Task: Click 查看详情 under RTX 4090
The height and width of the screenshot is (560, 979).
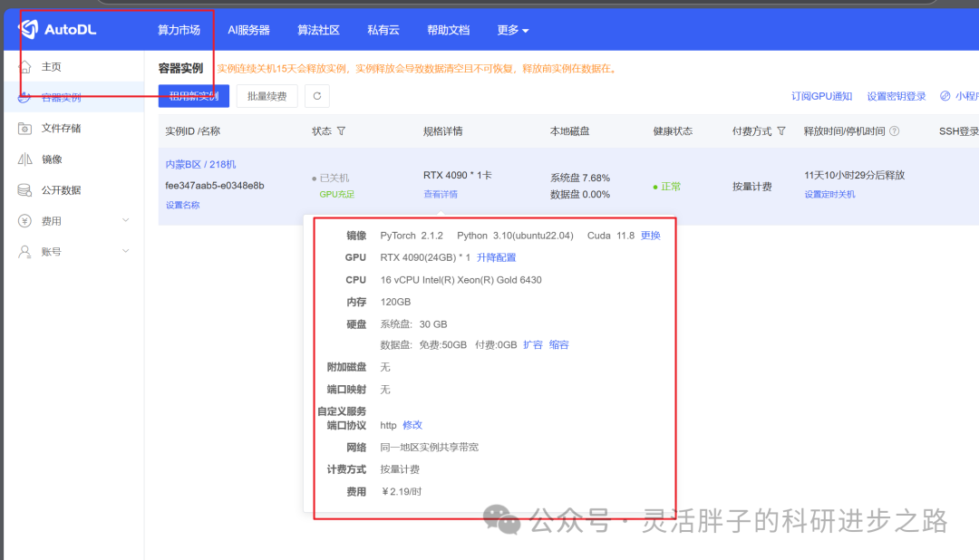Action: (441, 195)
